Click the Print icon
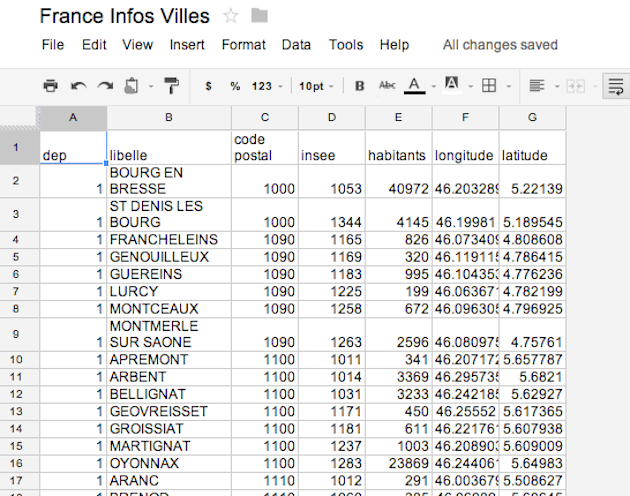This screenshot has height=496, width=630. click(50, 86)
